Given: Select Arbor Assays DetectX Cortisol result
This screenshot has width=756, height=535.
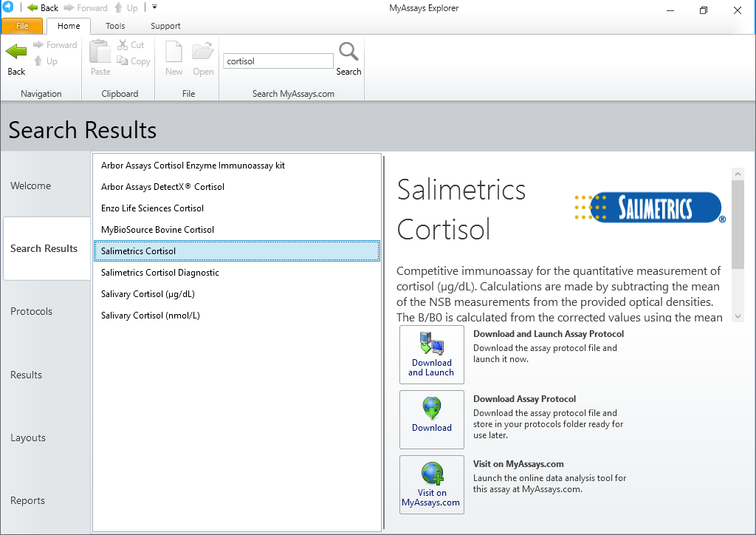Looking at the screenshot, I should [x=162, y=187].
